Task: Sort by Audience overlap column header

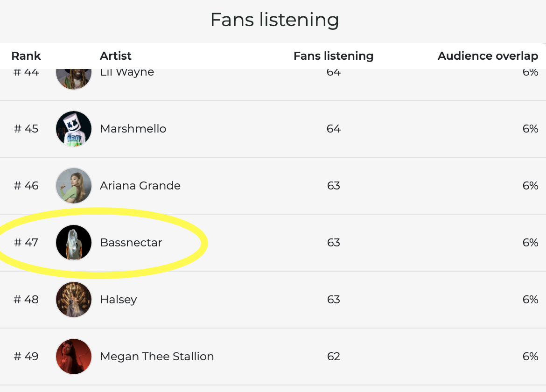Action: click(x=488, y=56)
